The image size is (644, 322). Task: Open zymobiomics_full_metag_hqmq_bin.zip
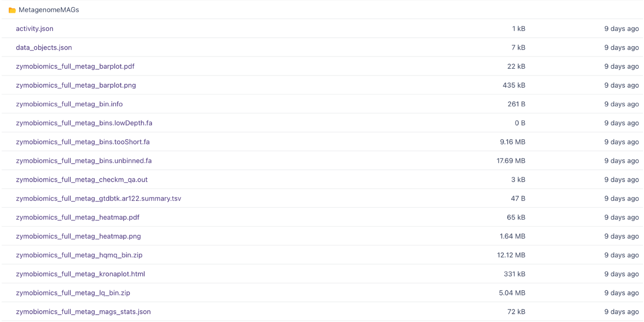(x=79, y=255)
